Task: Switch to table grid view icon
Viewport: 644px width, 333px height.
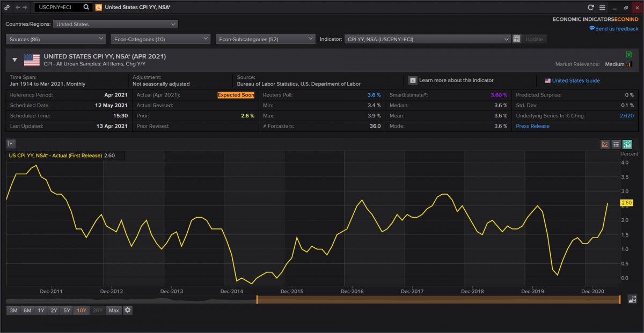Action: 616,144
